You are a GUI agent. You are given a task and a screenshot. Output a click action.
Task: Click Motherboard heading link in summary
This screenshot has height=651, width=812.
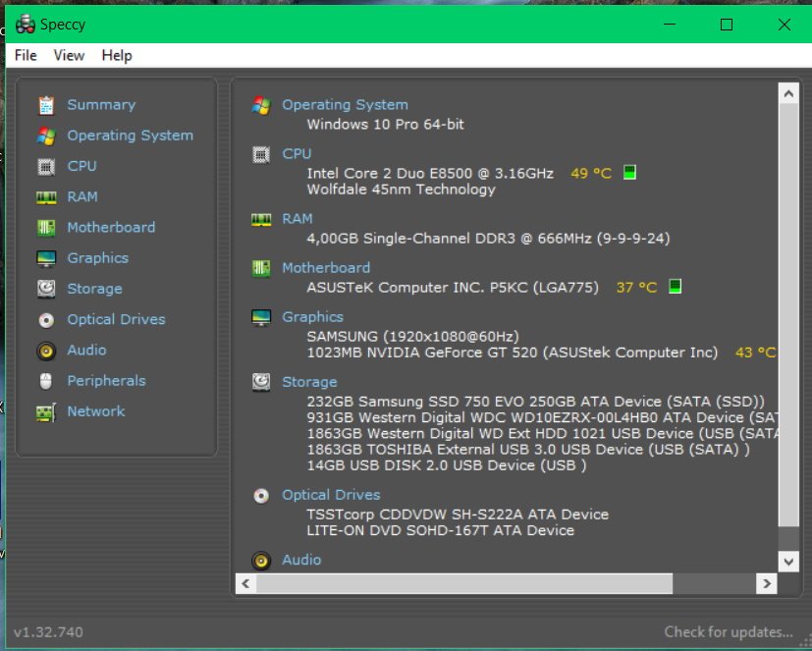[326, 268]
